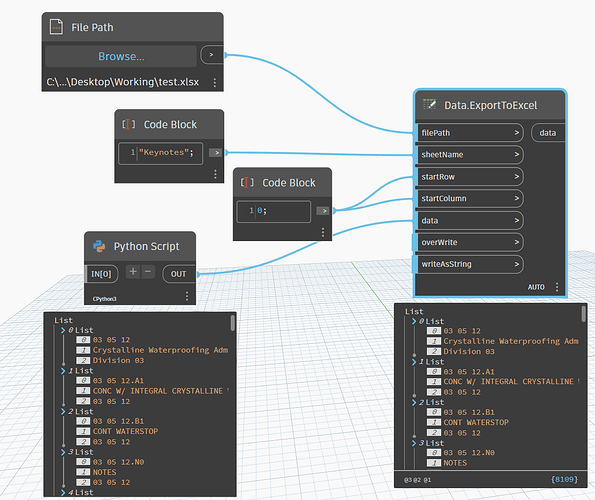This screenshot has width=595, height=500.
Task: Collapse the 2 List item in Python preview
Action: click(x=63, y=412)
